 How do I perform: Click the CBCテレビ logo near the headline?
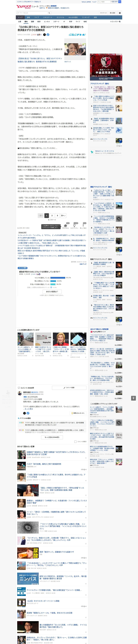[77, 35]
